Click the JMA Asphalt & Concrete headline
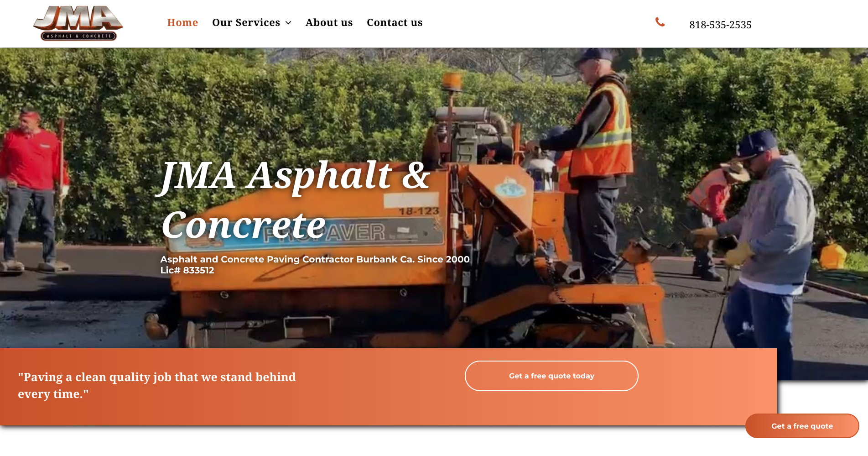This screenshot has height=456, width=868. (x=295, y=199)
